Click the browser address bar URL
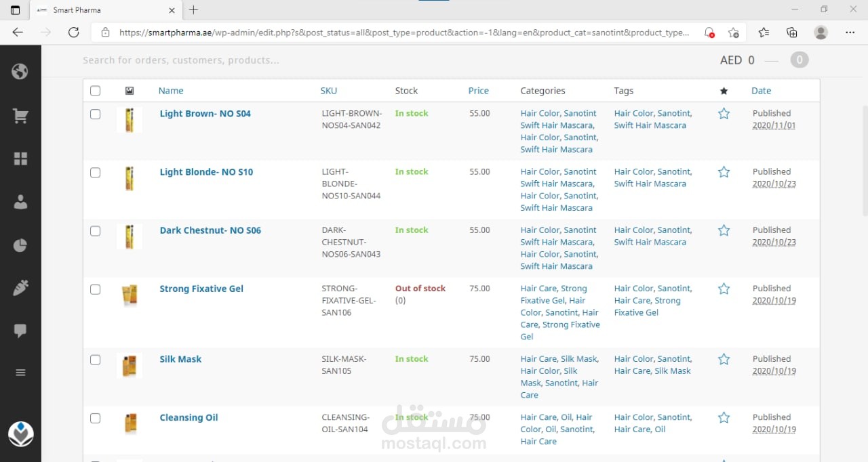The height and width of the screenshot is (462, 868). click(403, 32)
